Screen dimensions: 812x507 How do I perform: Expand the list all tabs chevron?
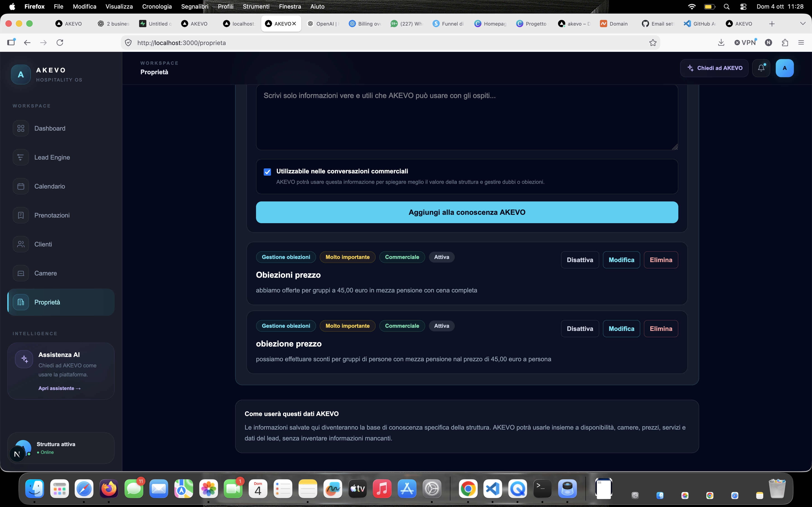[803, 24]
